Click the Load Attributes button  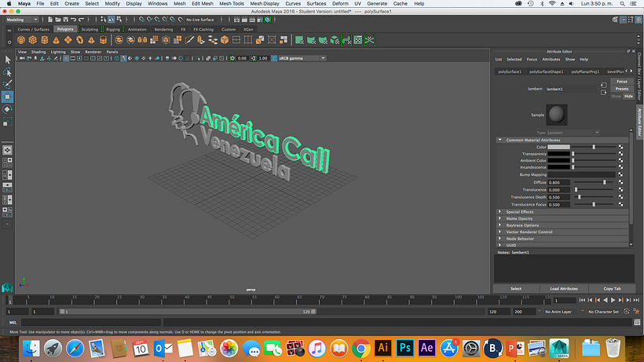(x=564, y=288)
